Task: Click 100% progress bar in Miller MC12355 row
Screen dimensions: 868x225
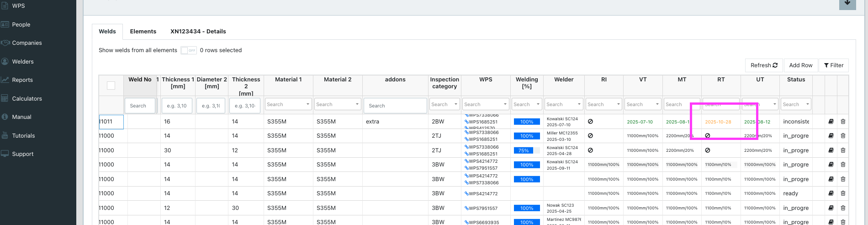Action: (527, 136)
